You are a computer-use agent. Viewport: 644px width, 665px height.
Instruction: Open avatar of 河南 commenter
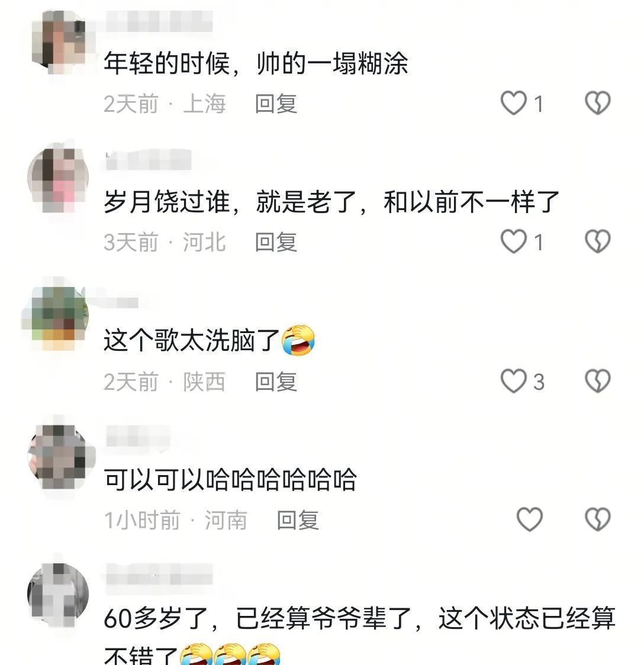click(x=59, y=456)
